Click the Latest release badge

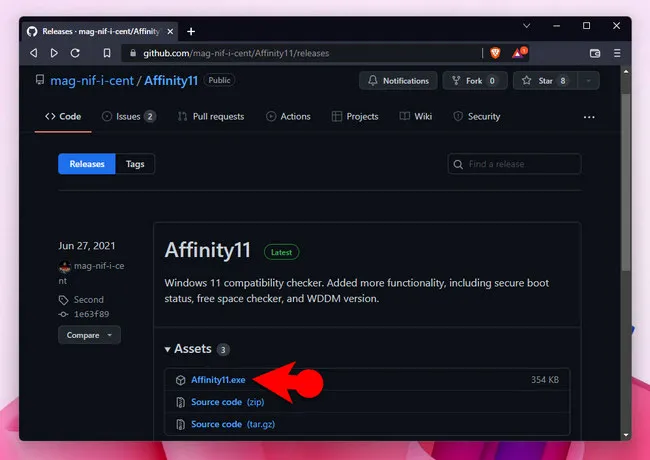coord(281,252)
